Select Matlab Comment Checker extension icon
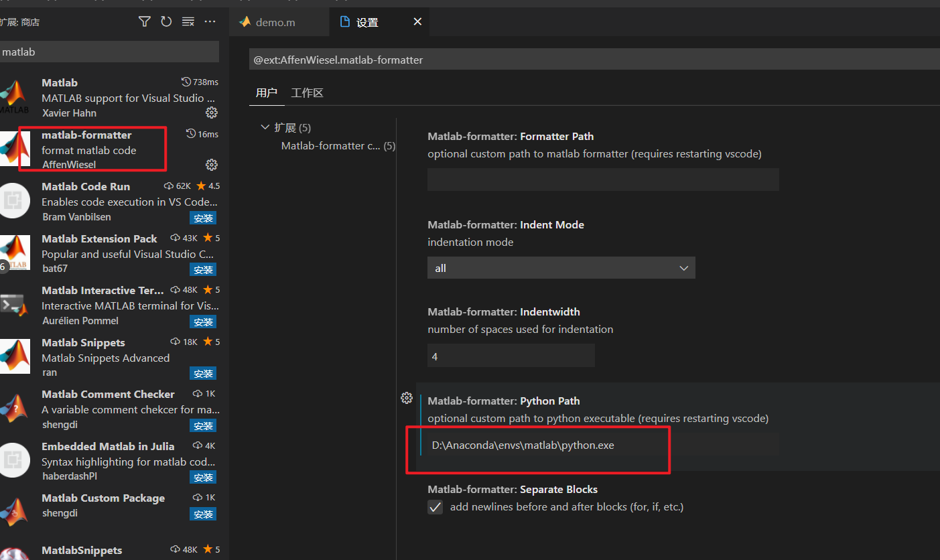The width and height of the screenshot is (940, 560). pyautogui.click(x=13, y=409)
